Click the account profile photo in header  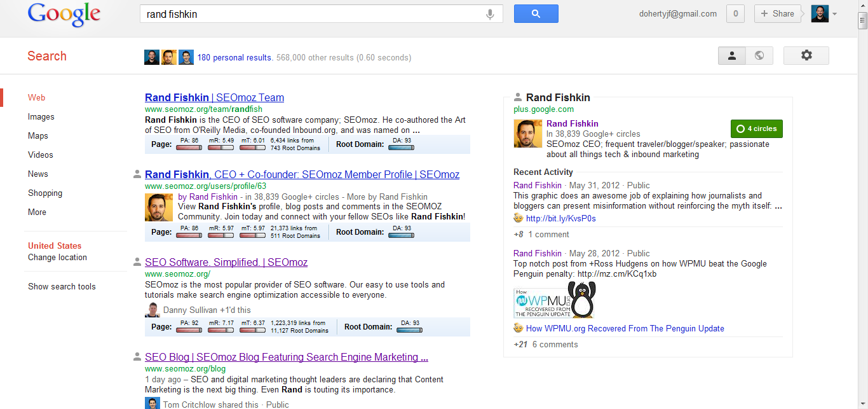(x=820, y=13)
